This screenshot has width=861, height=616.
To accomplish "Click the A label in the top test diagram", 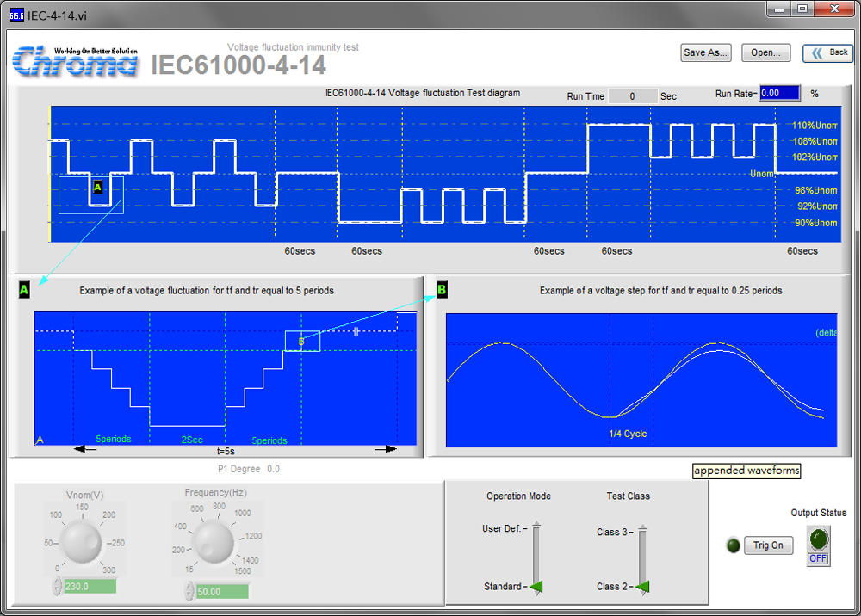I will [98, 187].
